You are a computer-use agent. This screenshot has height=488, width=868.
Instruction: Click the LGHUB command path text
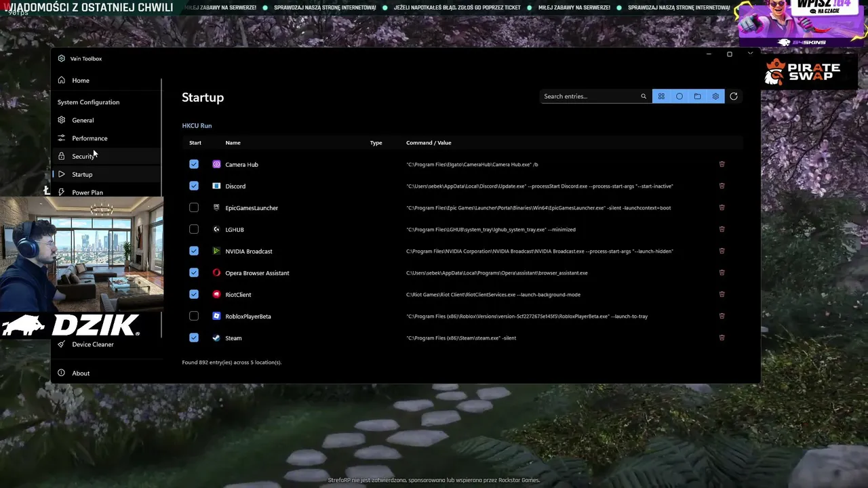(491, 230)
